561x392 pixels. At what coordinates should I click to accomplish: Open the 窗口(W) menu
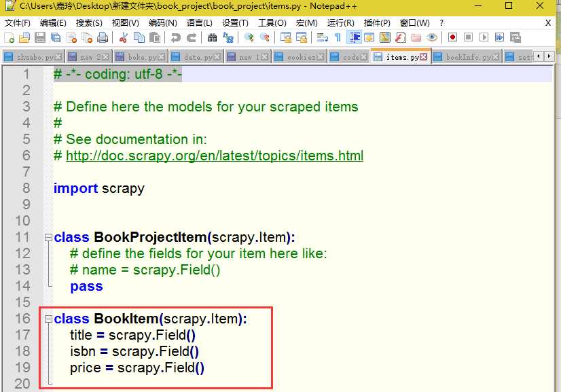click(415, 23)
